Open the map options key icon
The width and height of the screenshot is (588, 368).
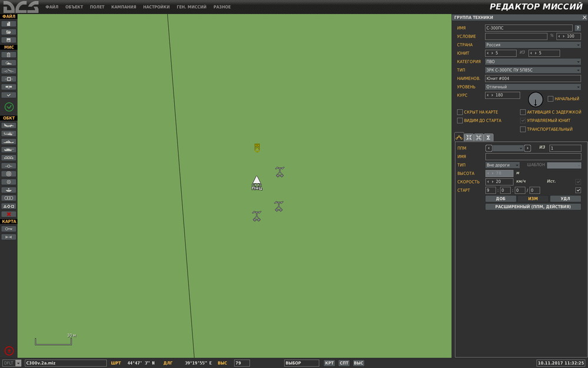[x=9, y=228]
